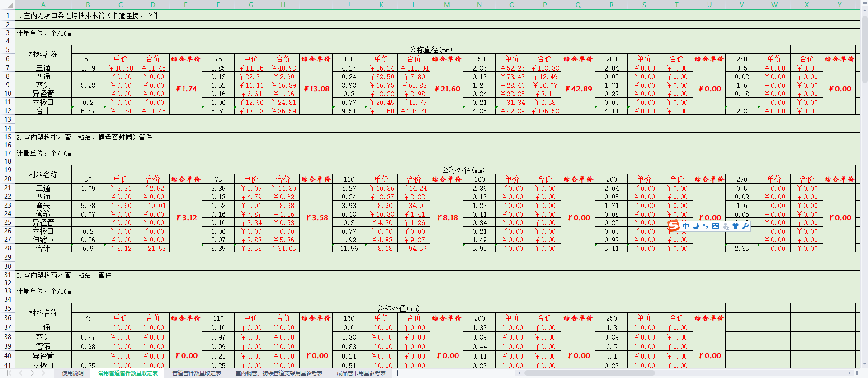Select column A header
Image resolution: width=868 pixels, height=378 pixels.
coord(43,5)
